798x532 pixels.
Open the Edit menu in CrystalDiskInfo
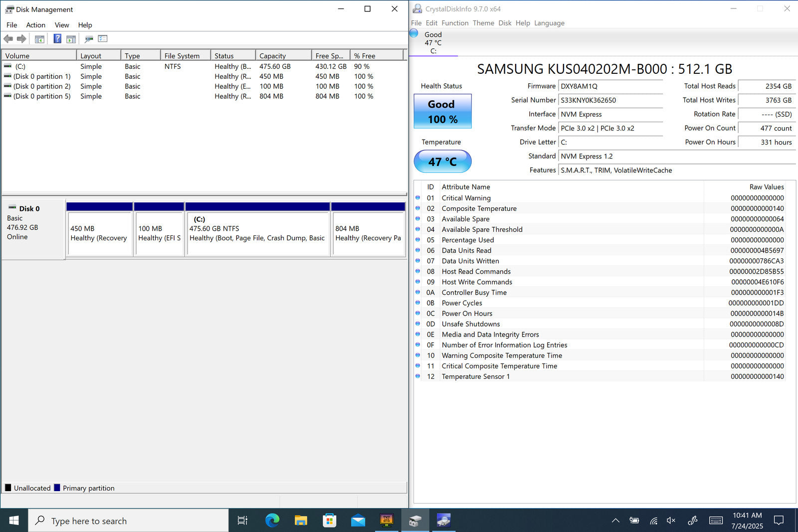click(x=431, y=23)
